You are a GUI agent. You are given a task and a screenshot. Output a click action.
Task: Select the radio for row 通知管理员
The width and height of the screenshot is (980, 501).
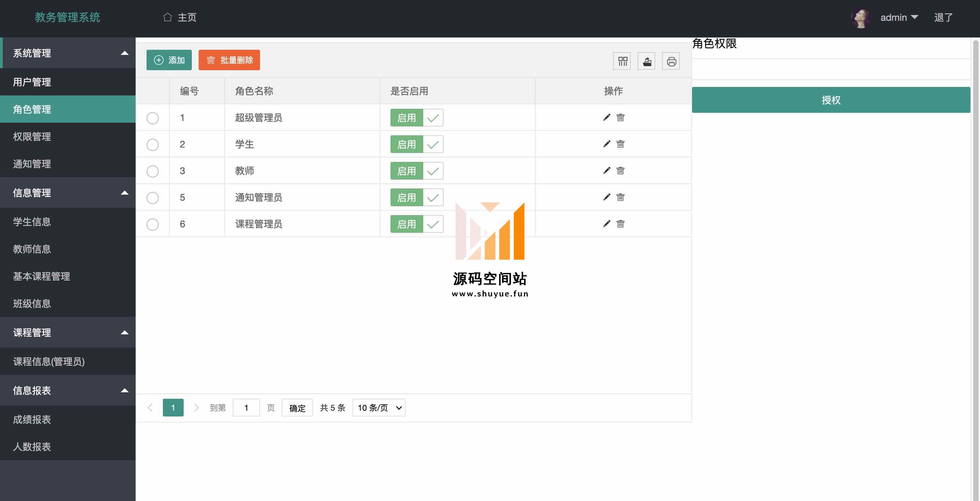point(153,198)
